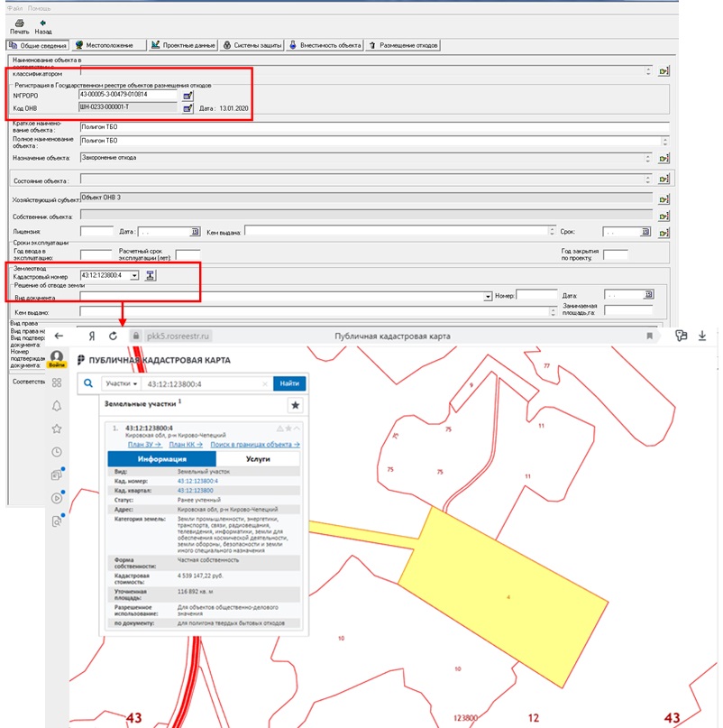This screenshot has width=723, height=728.
Task: Expand the Кадастровый номер dropdown
Action: (x=133, y=276)
